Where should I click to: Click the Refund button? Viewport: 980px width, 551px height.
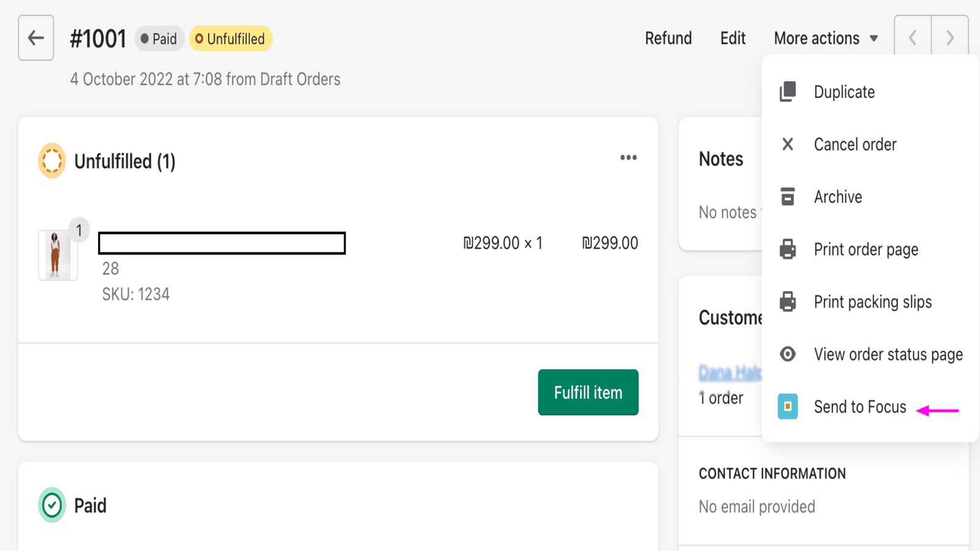click(668, 39)
